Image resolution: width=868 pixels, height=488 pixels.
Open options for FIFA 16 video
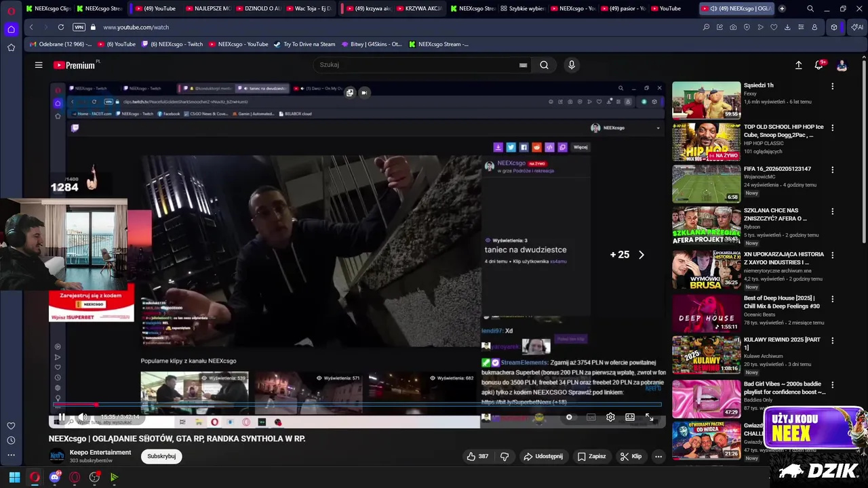click(x=832, y=169)
